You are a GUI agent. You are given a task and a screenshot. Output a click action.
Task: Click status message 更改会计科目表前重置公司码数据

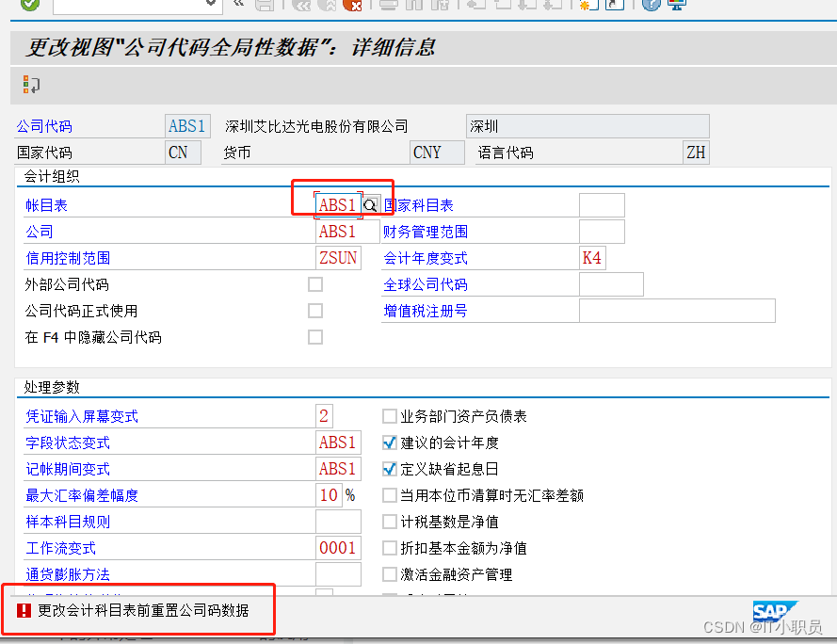143,610
